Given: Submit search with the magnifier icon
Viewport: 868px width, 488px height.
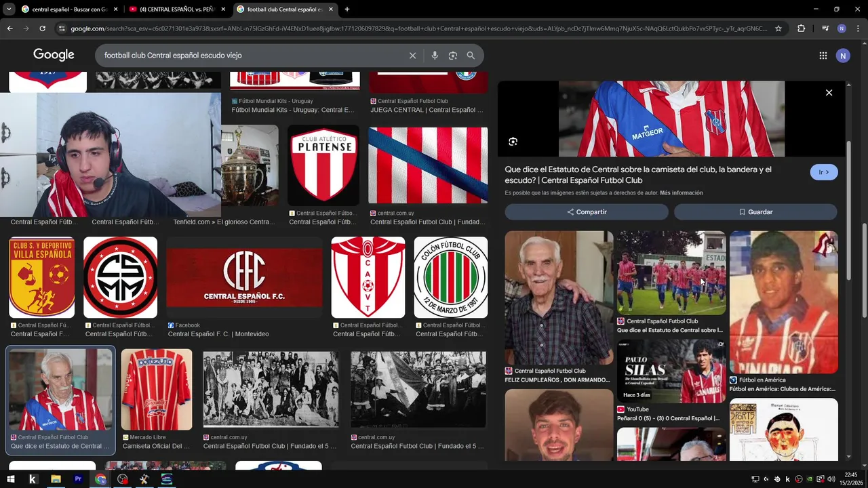Looking at the screenshot, I should click(471, 56).
